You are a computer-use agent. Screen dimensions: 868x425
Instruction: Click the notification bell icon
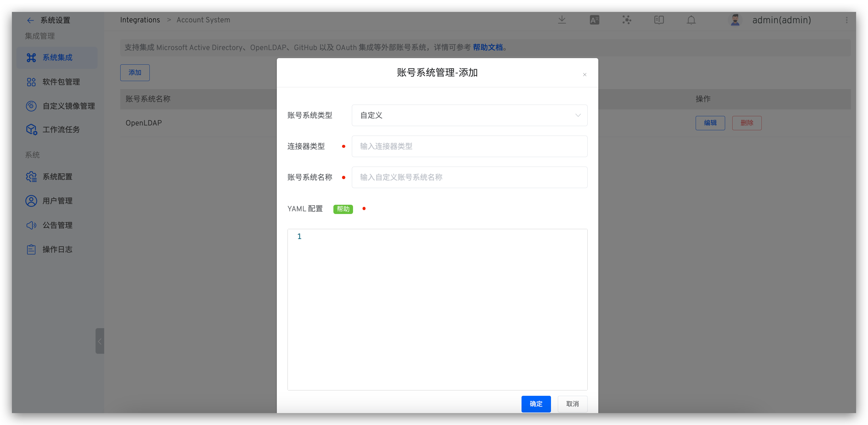691,20
